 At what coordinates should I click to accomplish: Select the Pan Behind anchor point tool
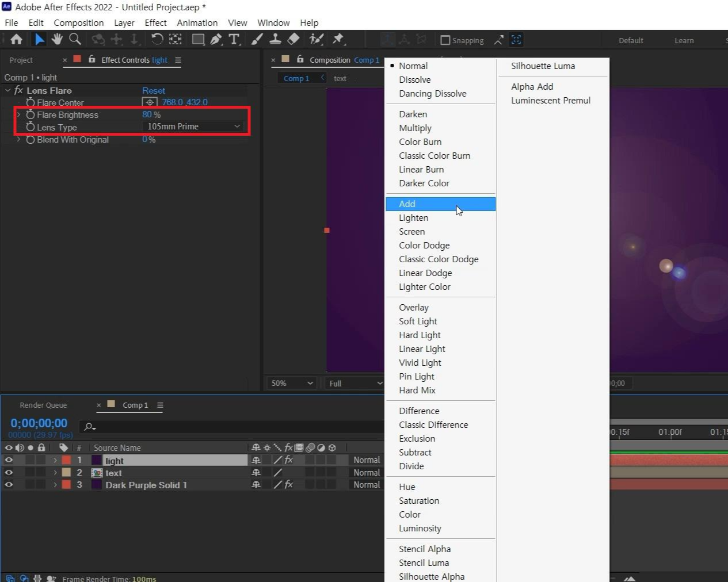(175, 39)
